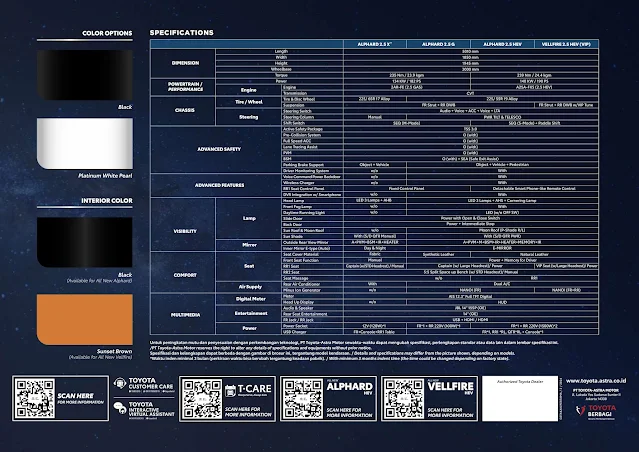Screen dimensions: 639x452
Task: Click the Rear Air Conditioner row label
Action: [302, 284]
